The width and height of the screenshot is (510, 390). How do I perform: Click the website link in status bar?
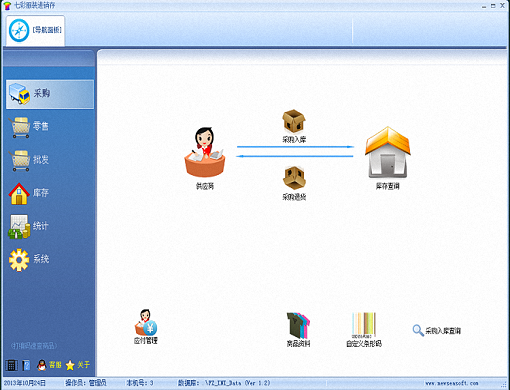click(x=452, y=383)
